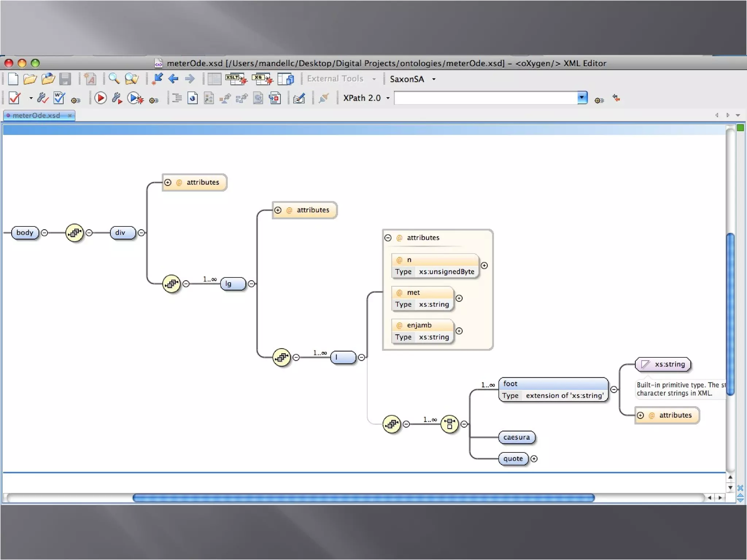
Task: Open the XPath 2.0 version dropdown
Action: point(388,98)
